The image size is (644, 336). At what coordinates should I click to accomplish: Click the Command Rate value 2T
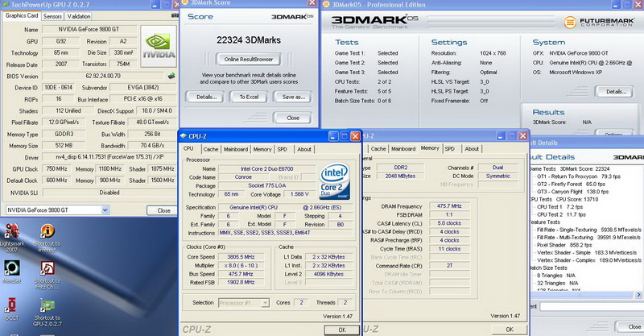449,266
